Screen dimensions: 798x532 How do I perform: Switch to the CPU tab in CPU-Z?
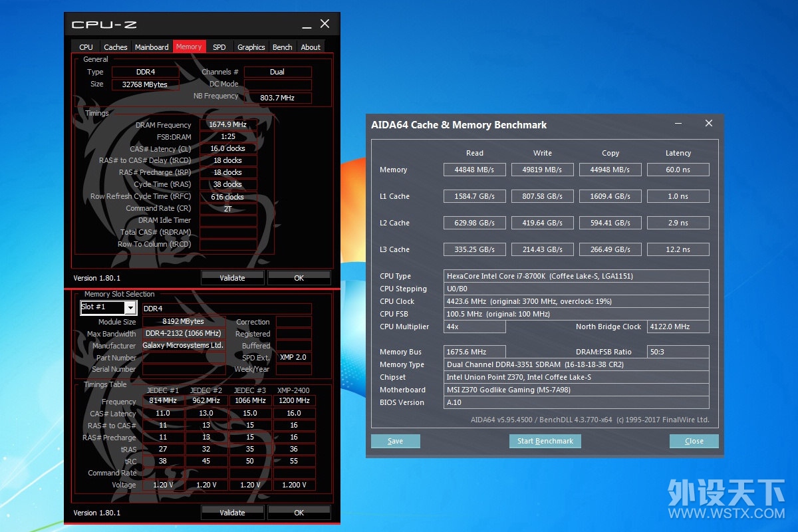[86, 47]
